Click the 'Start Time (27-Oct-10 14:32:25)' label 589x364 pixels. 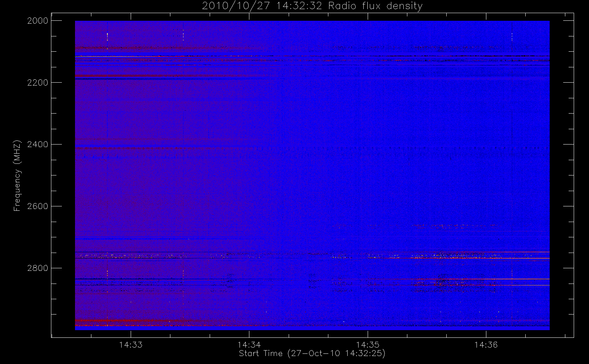point(312,353)
